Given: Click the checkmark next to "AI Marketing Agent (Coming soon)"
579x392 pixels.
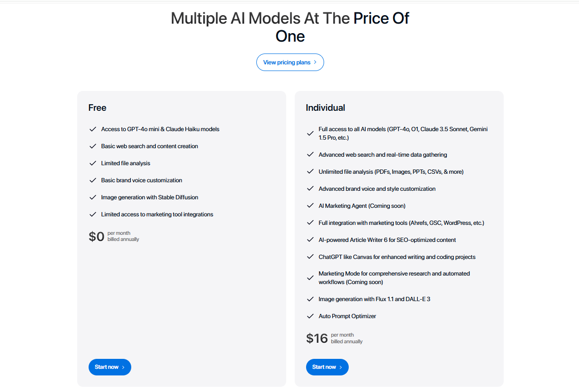Looking at the screenshot, I should tap(310, 205).
